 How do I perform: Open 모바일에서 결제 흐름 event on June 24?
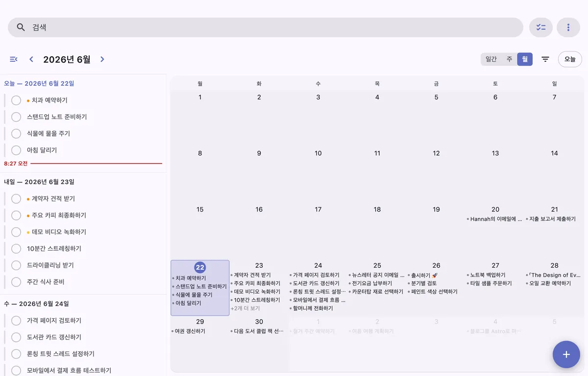(x=318, y=300)
